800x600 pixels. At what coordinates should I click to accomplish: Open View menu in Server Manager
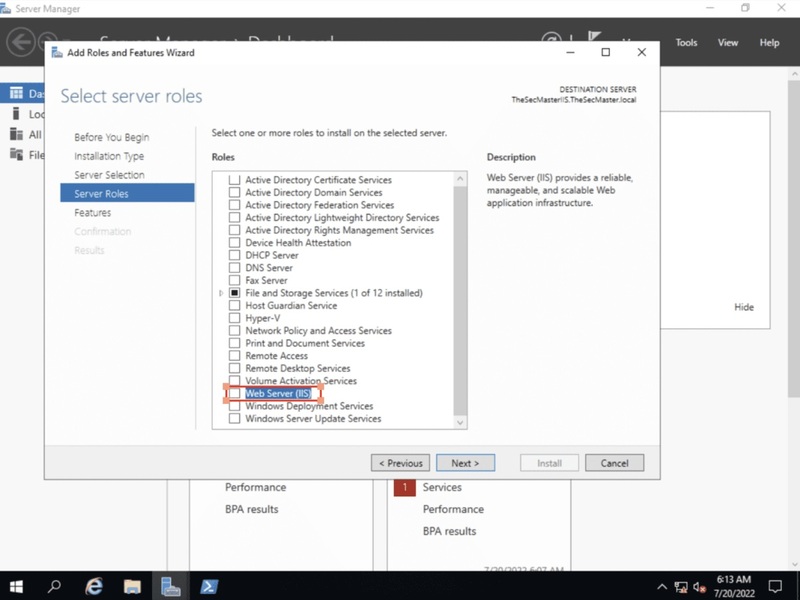coord(728,43)
